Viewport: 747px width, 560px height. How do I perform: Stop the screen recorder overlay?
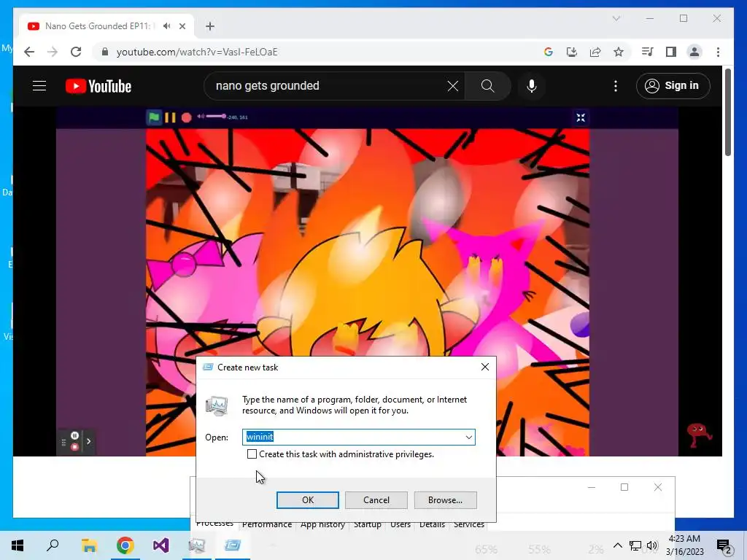(75, 447)
